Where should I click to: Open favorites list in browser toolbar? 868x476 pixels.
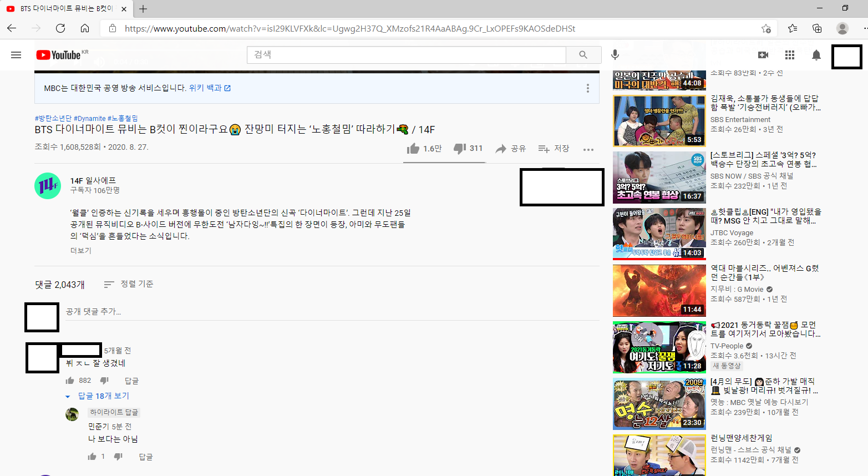793,28
